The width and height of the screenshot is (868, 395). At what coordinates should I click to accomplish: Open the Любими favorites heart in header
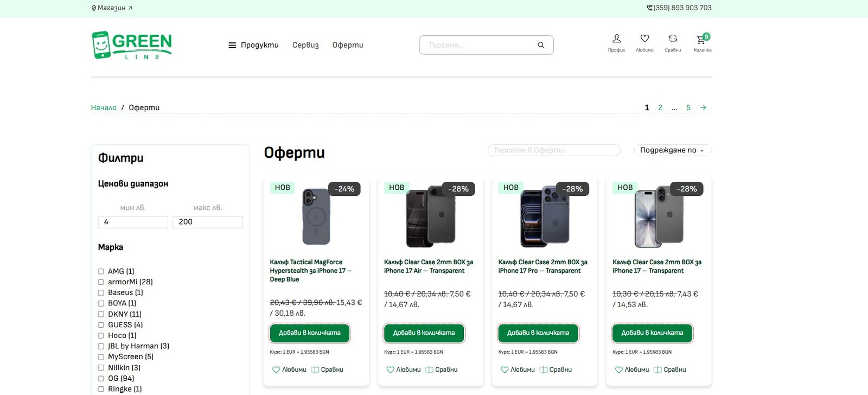pos(644,42)
